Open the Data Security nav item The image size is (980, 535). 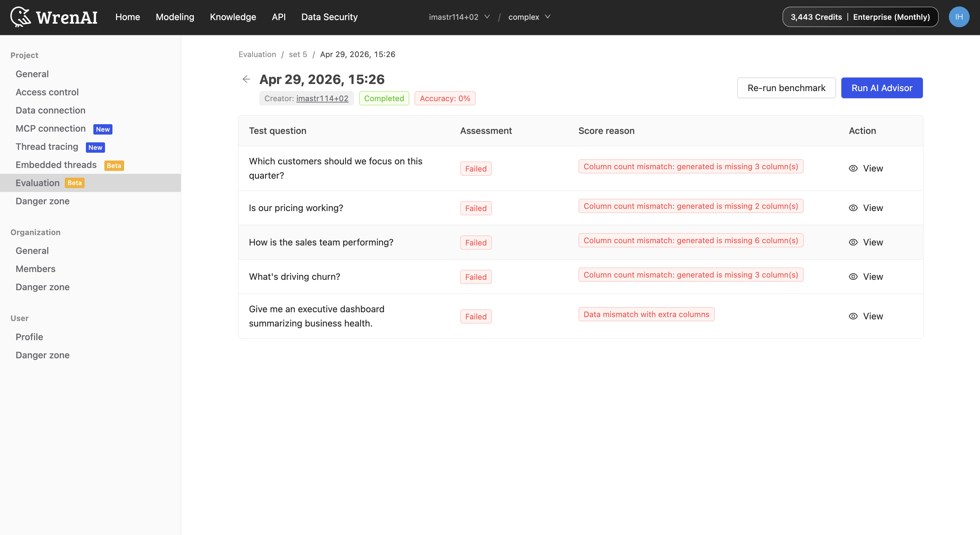tap(330, 17)
